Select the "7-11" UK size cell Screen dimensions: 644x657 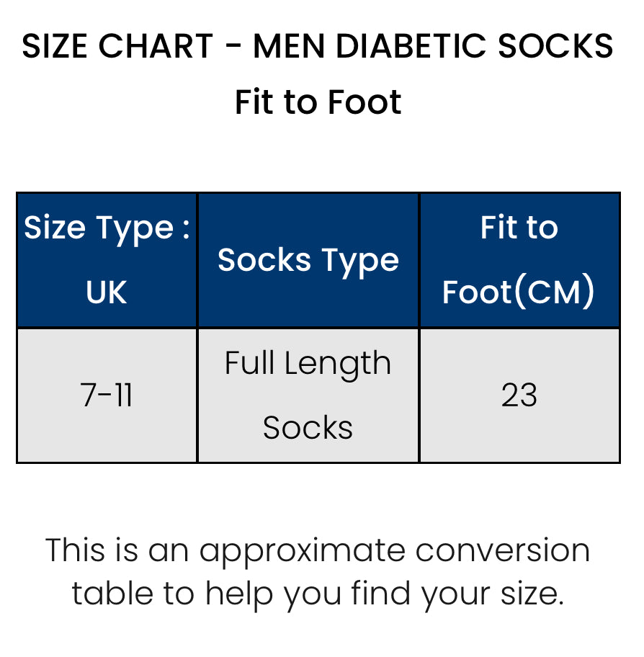(107, 395)
